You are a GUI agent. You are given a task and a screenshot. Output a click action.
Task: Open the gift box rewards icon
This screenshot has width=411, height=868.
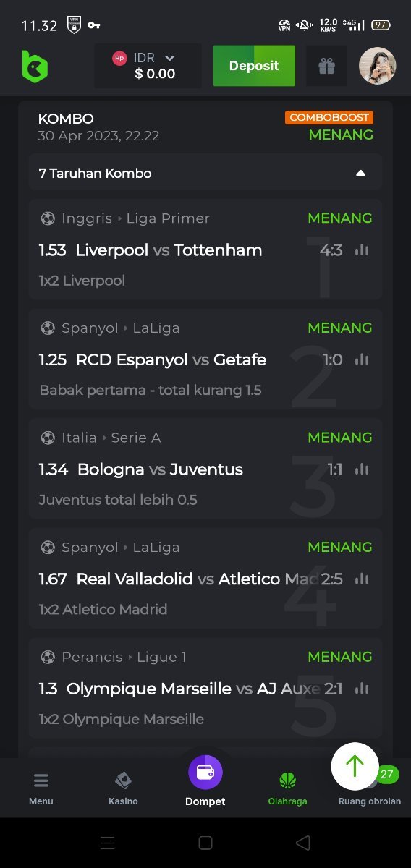point(326,66)
